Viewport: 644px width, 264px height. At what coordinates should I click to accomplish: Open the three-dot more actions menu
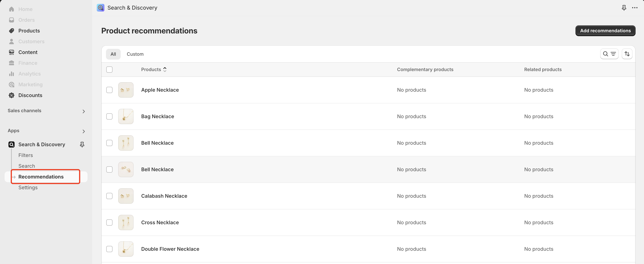(634, 8)
